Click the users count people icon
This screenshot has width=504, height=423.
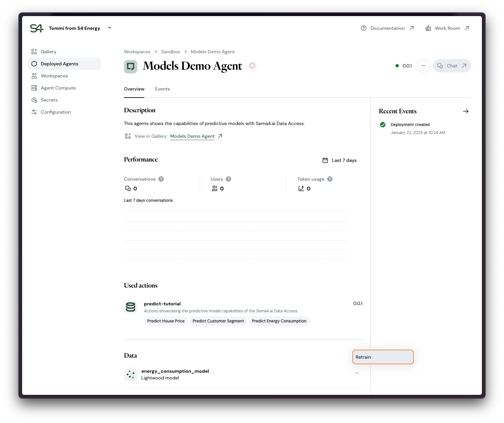coord(215,188)
